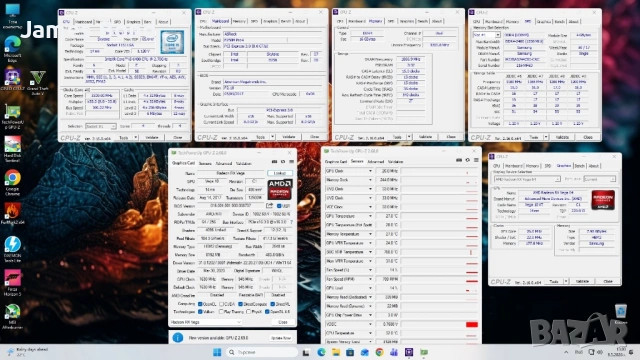The image size is (640, 360).
Task: Open the Mainboard tab in the first CPU-Z window
Action: click(83, 22)
